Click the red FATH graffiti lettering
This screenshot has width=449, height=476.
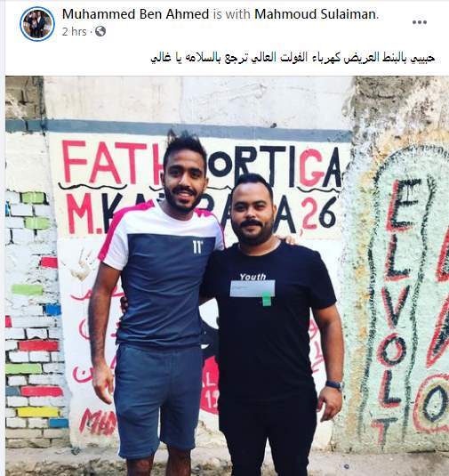pyautogui.click(x=112, y=163)
